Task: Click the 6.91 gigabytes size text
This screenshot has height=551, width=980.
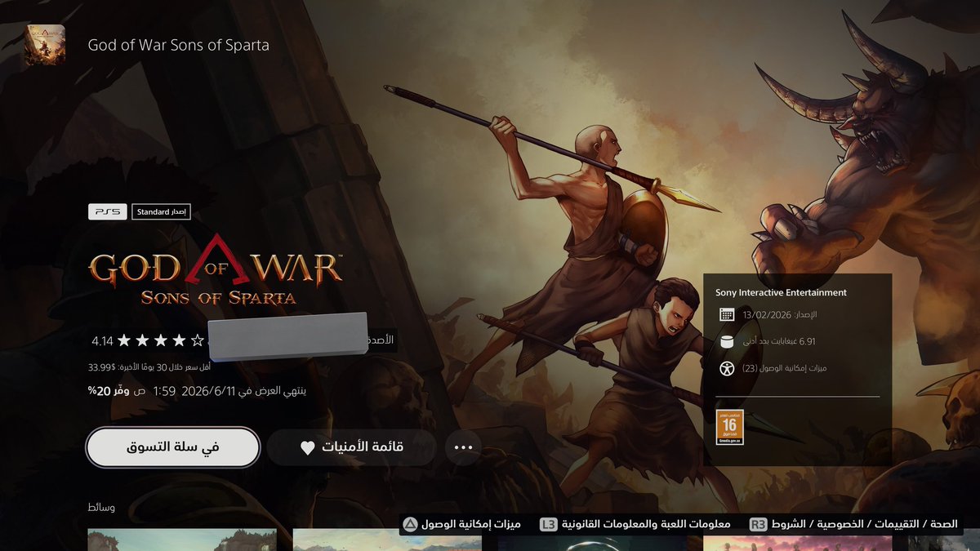Action: click(779, 342)
